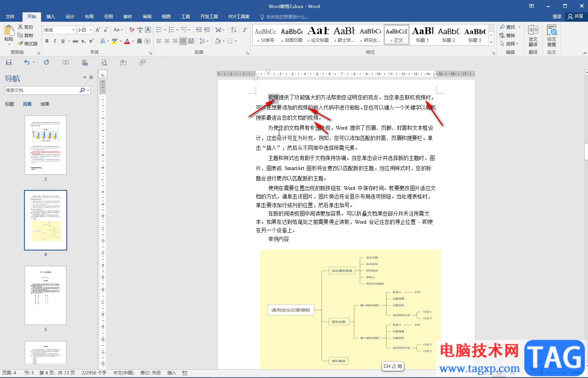588x378 pixels.
Task: Open the Select (选择) dropdown in editing group
Action: point(510,44)
